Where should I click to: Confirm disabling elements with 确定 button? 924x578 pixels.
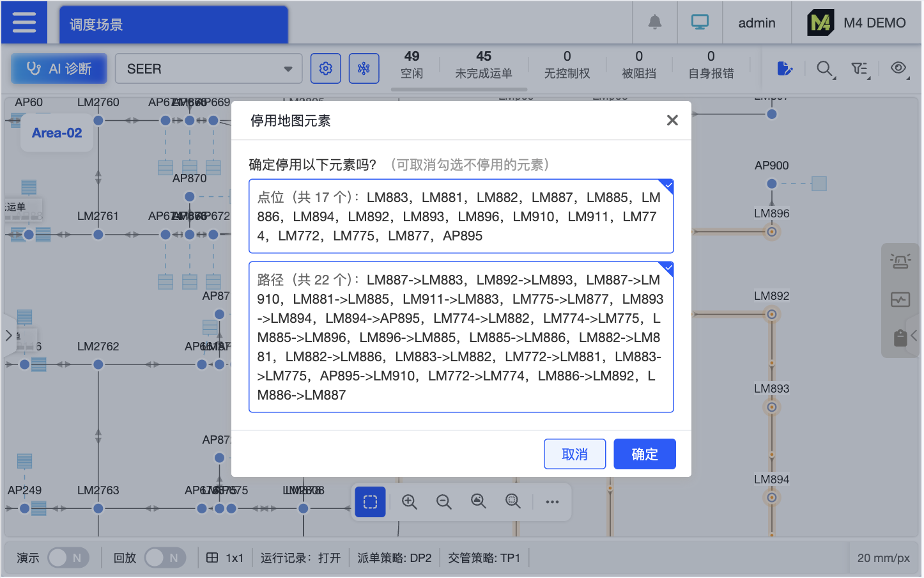click(x=645, y=453)
